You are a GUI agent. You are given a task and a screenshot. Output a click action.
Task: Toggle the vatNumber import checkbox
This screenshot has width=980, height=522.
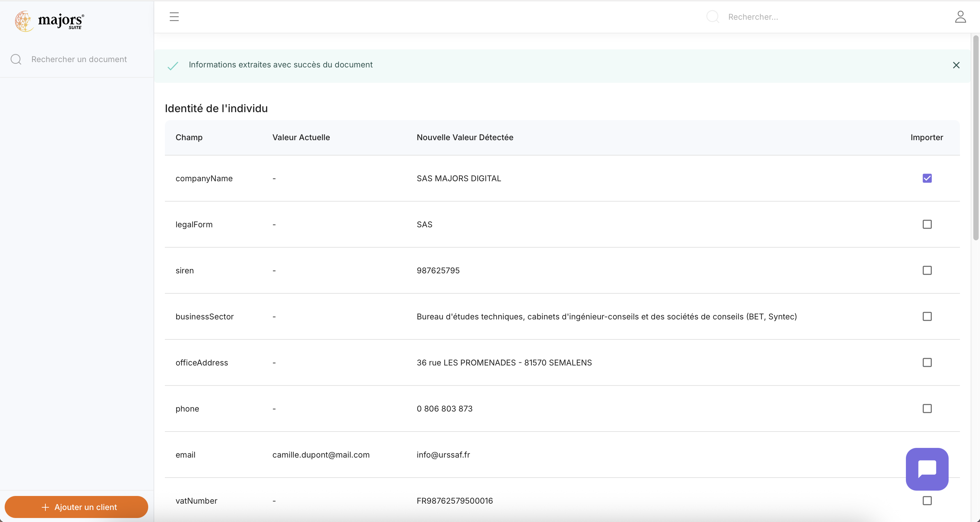point(927,500)
